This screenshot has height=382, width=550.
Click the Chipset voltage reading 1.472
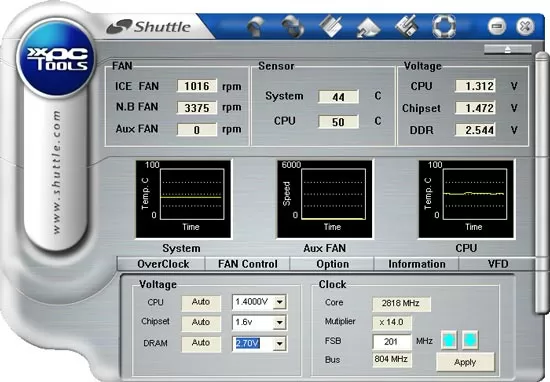point(475,108)
